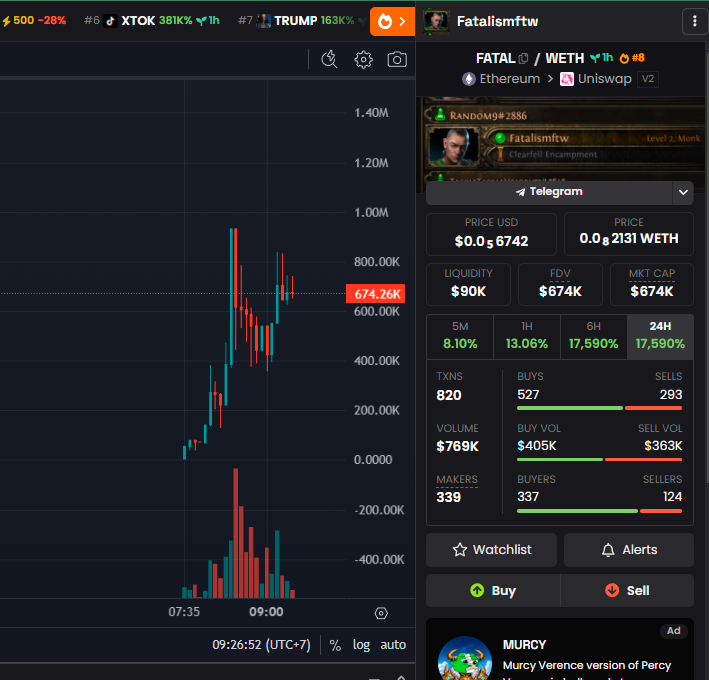Screen dimensions: 709x680
Task: Copy FATAL token address icon
Action: [524, 58]
